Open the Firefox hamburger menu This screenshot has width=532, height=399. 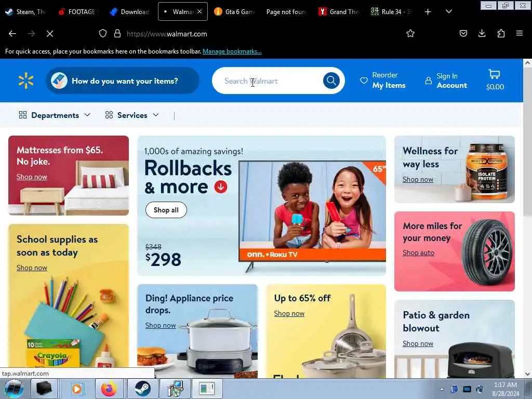pos(520,33)
